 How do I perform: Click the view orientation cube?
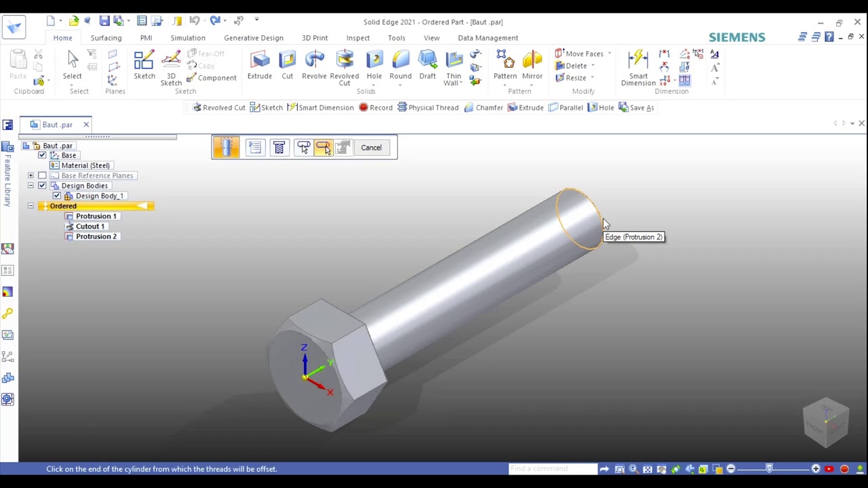click(826, 423)
